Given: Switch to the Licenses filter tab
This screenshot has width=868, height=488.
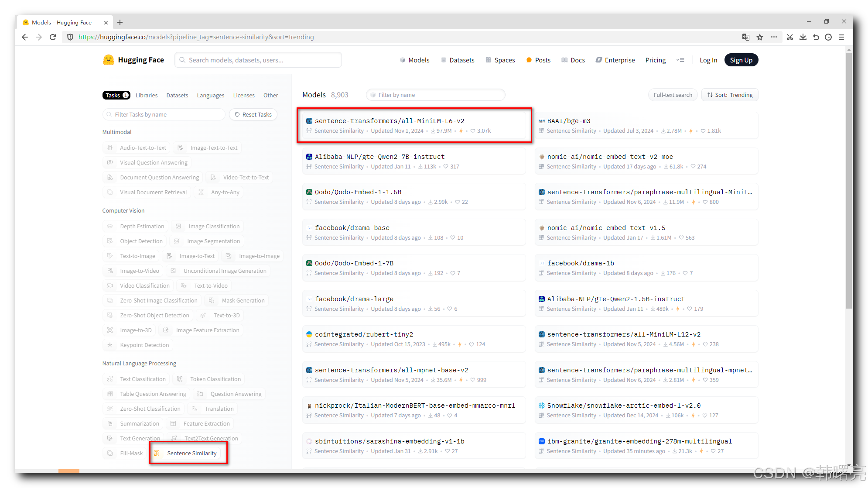Looking at the screenshot, I should 243,95.
